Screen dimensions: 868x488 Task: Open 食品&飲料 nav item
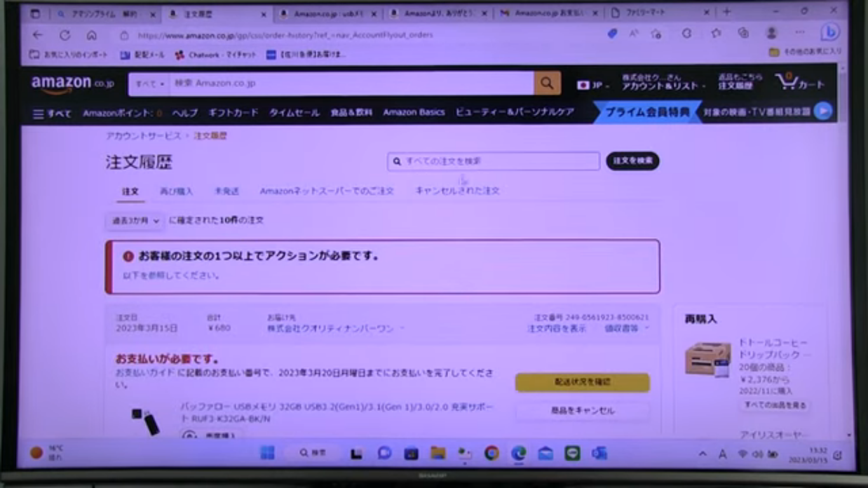[351, 112]
